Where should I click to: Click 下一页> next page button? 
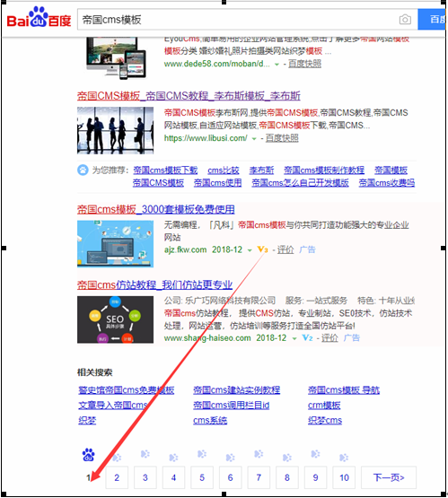click(389, 477)
